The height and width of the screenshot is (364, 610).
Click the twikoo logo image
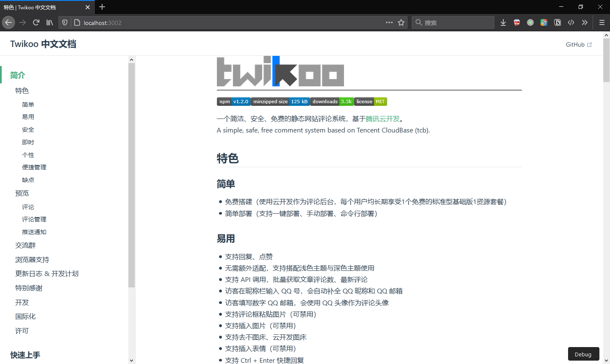coord(280,71)
